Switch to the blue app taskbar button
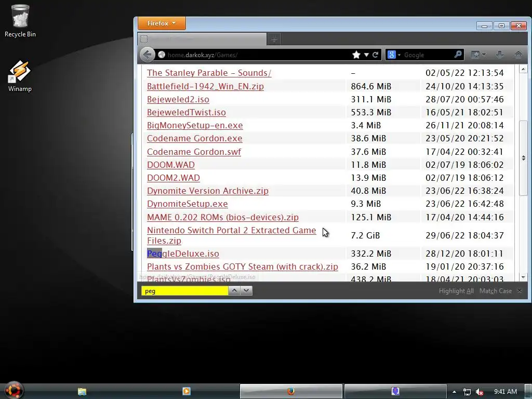 click(x=395, y=392)
